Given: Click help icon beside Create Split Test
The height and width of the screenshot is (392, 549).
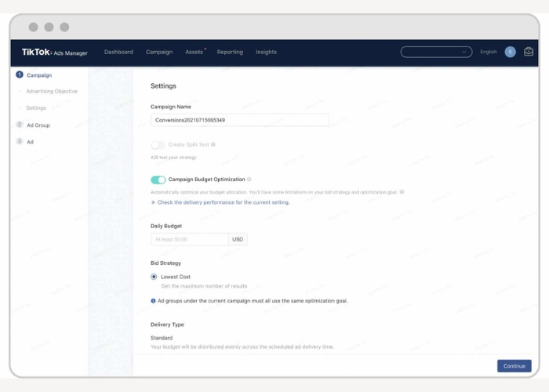Looking at the screenshot, I should [213, 145].
